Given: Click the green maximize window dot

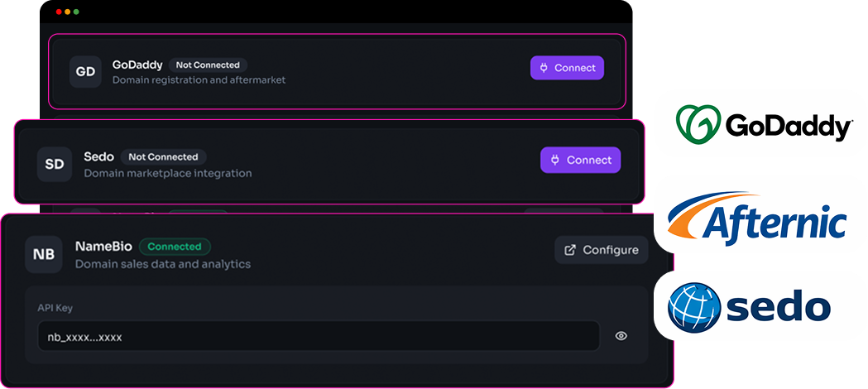Looking at the screenshot, I should click(77, 12).
